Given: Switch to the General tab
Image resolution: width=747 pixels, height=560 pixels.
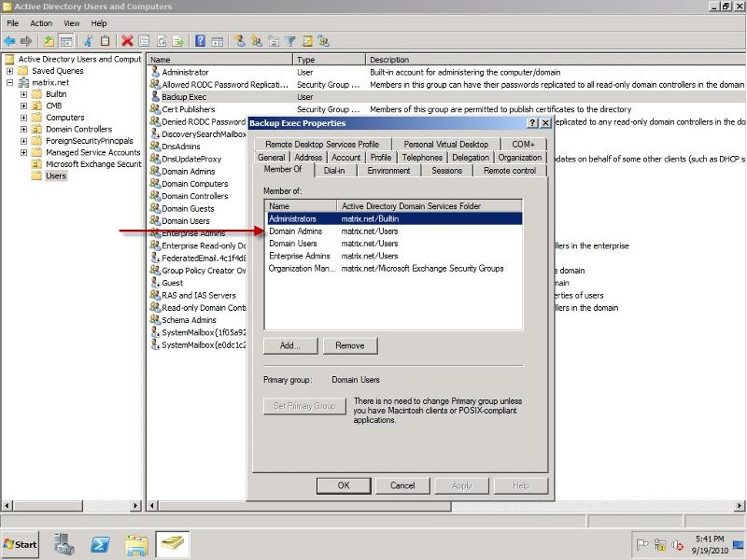Looking at the screenshot, I should pos(271,157).
